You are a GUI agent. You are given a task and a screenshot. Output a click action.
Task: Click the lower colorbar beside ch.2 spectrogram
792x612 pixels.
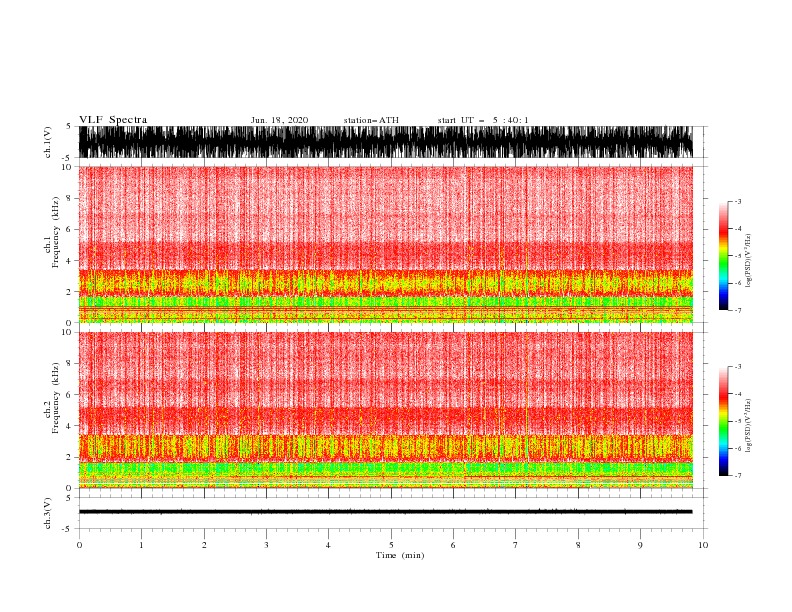click(723, 421)
